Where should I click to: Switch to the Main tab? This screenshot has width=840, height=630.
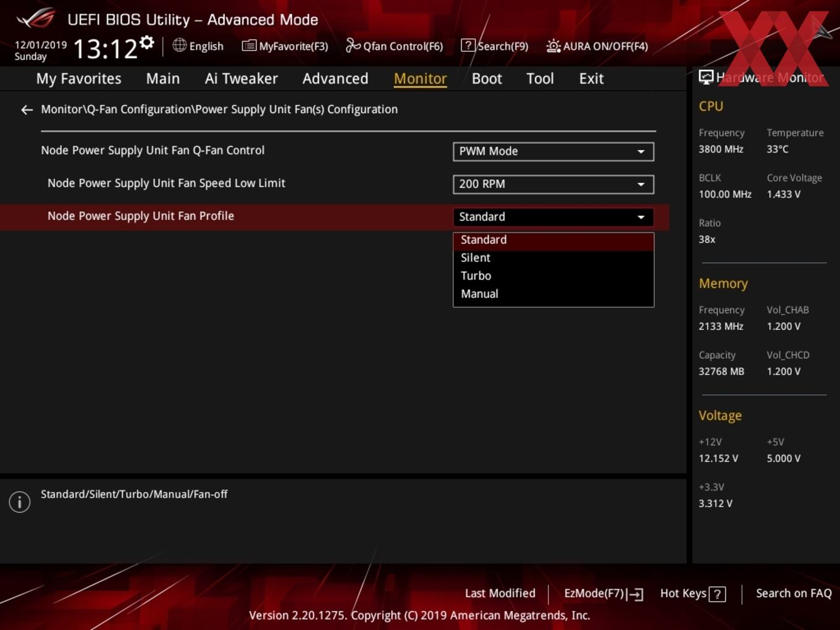pos(163,78)
